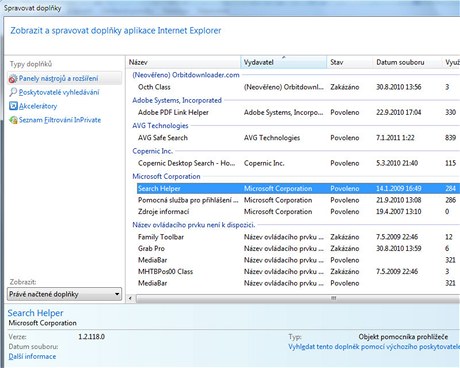
Task: Select the last MediaBar row
Action: pyautogui.click(x=298, y=283)
